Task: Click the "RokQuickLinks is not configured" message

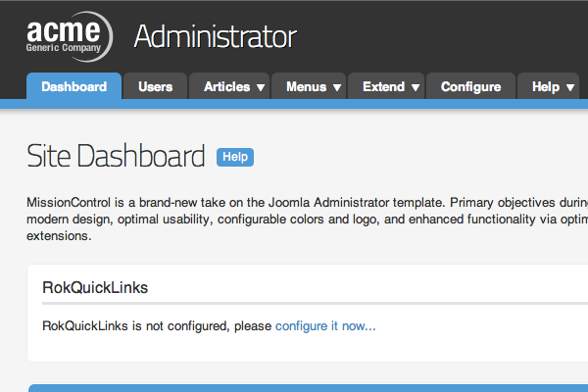Action: pos(157,325)
